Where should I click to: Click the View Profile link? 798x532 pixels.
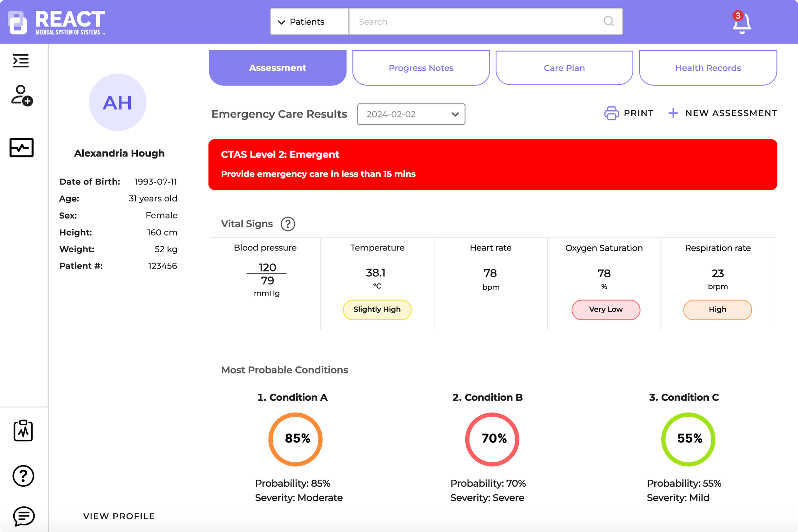tap(119, 516)
